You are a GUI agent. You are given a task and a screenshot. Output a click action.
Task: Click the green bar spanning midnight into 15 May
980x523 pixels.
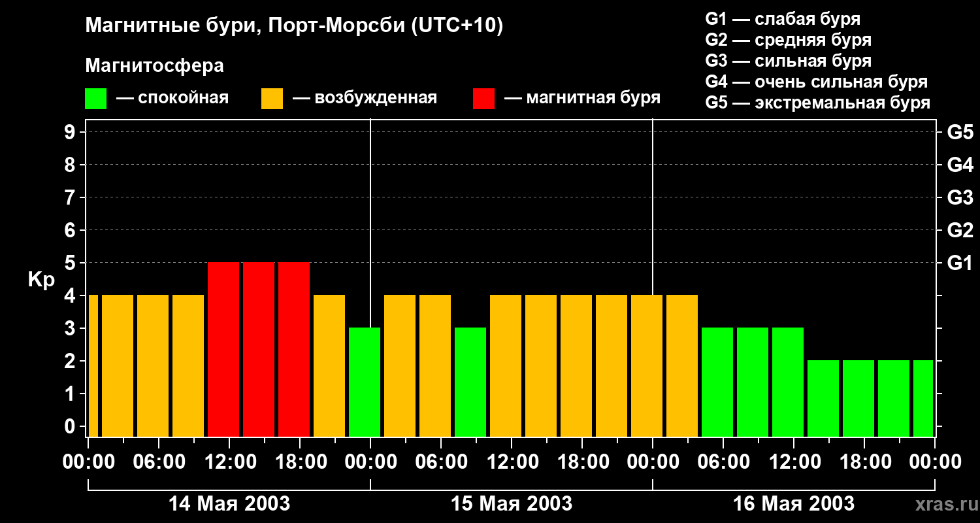[x=365, y=382]
